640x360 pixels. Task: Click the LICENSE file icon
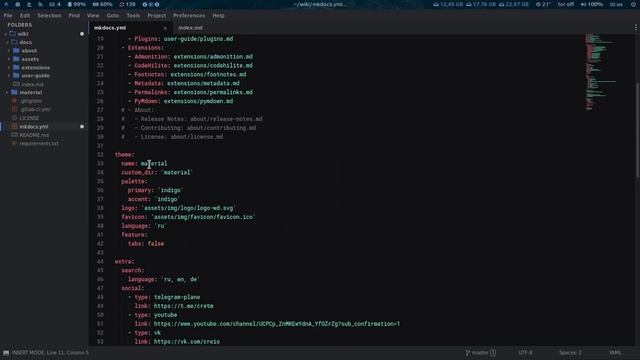coord(15,118)
